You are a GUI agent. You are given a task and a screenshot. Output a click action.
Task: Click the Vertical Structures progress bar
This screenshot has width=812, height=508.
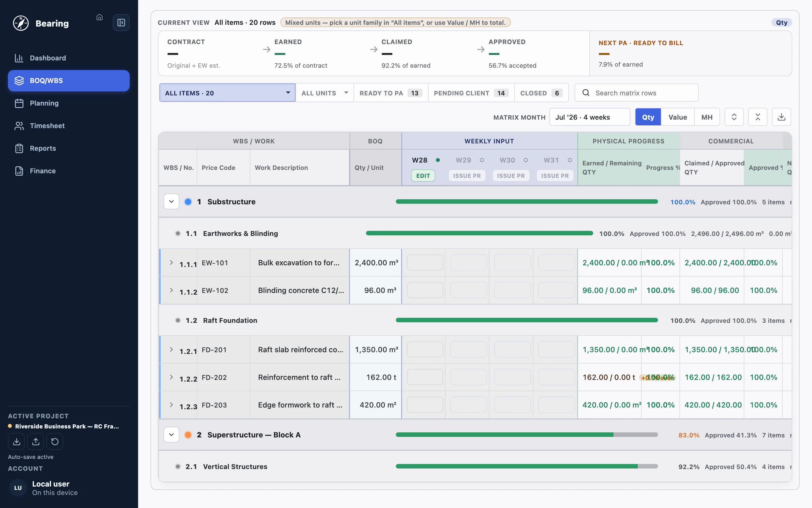point(527,466)
